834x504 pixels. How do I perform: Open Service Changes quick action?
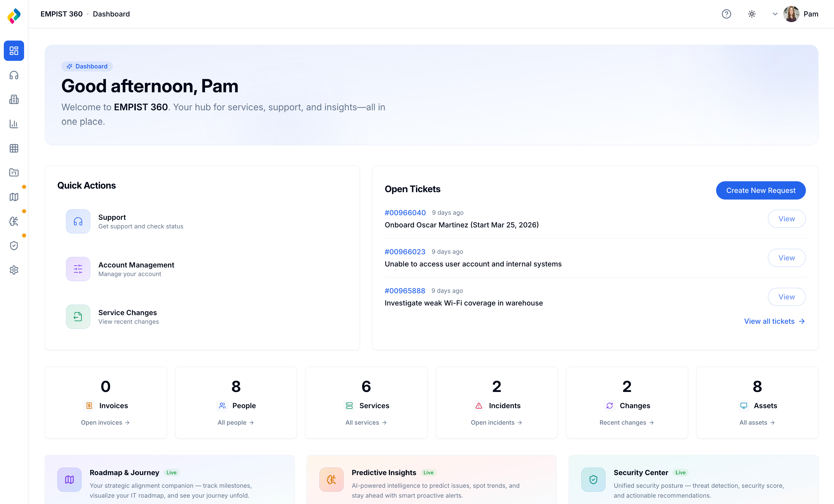tap(128, 316)
